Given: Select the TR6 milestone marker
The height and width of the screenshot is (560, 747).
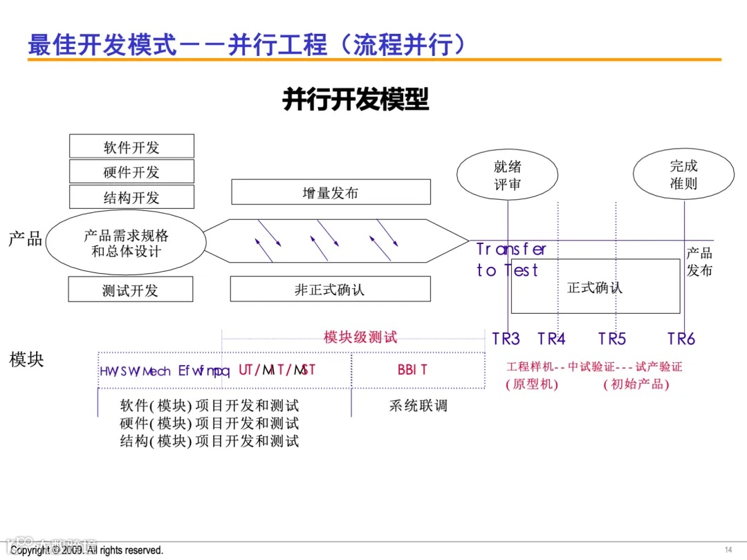Looking at the screenshot, I should pos(681,339).
